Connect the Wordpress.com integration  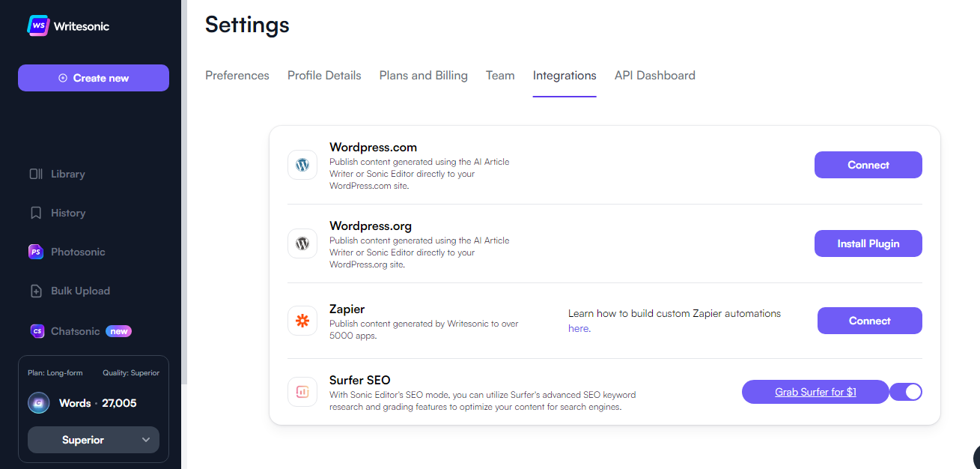pyautogui.click(x=868, y=165)
